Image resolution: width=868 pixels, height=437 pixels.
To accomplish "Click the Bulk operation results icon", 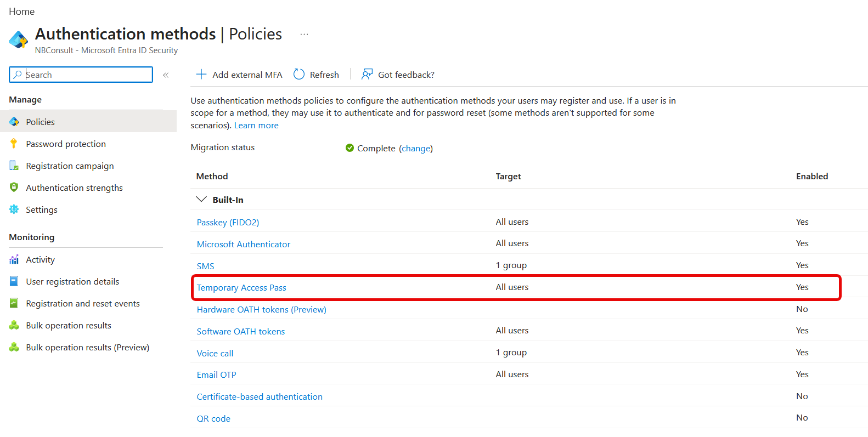I will pos(14,325).
